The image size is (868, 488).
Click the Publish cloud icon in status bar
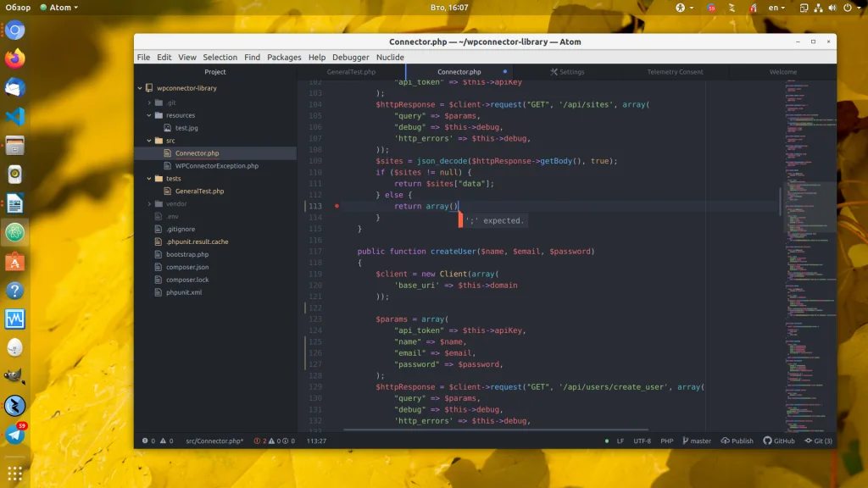click(x=725, y=441)
